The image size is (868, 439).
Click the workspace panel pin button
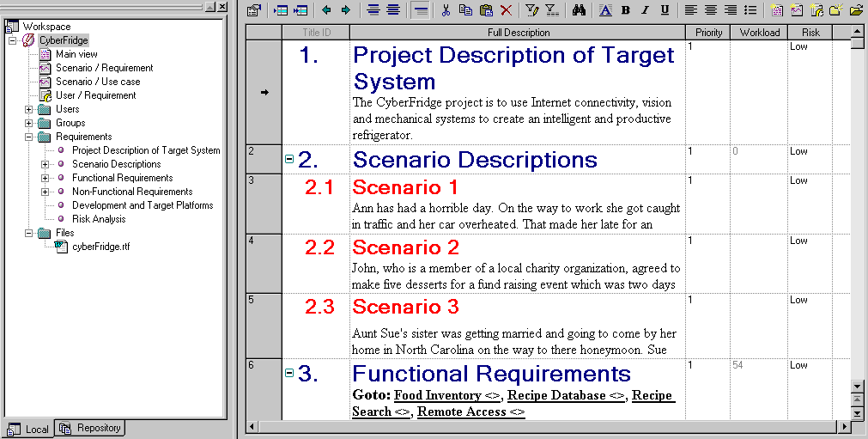tap(209, 7)
